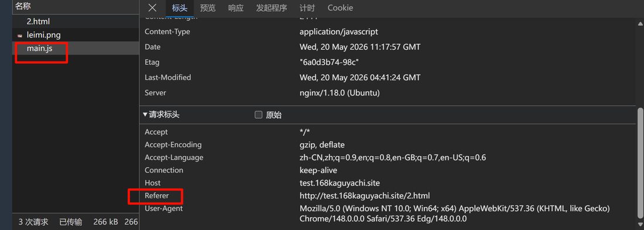Click the Etag value "6a0d3b74-98c"
This screenshot has width=644, height=230.
[330, 62]
